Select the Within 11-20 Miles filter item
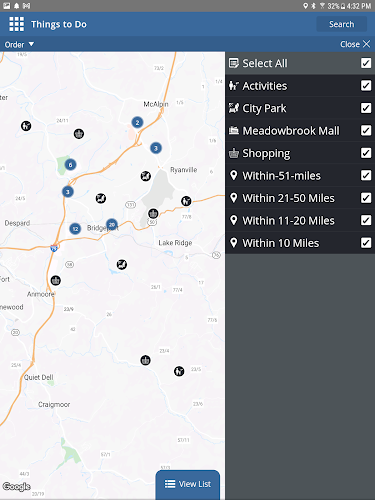 [x=300, y=220]
